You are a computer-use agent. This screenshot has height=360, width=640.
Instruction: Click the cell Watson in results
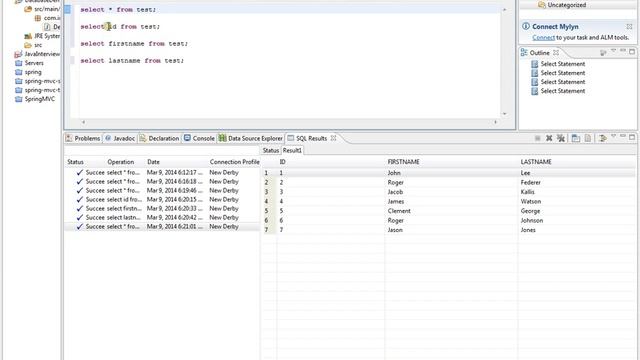[531, 202]
